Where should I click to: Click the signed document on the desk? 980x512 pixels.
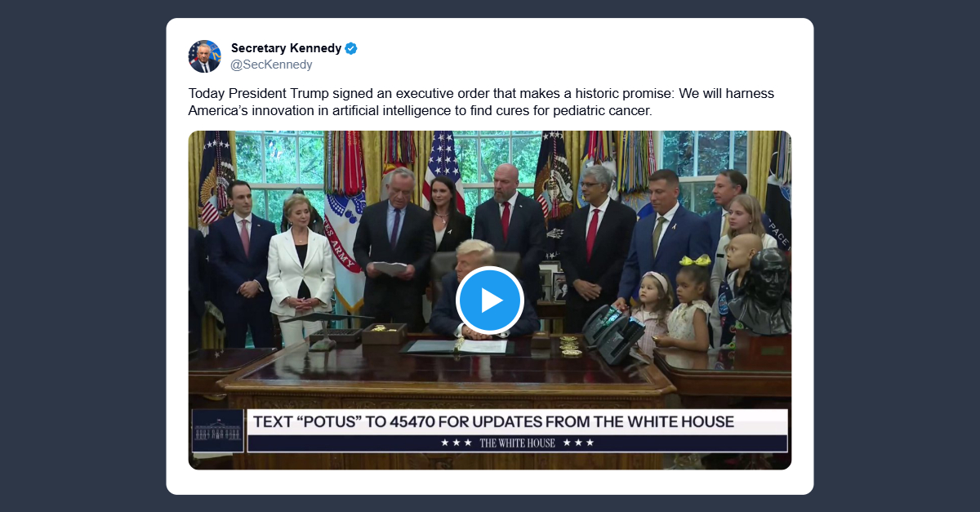[457, 345]
